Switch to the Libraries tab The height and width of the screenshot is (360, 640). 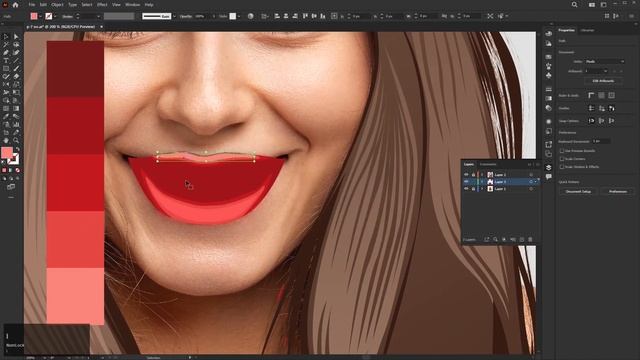(587, 30)
